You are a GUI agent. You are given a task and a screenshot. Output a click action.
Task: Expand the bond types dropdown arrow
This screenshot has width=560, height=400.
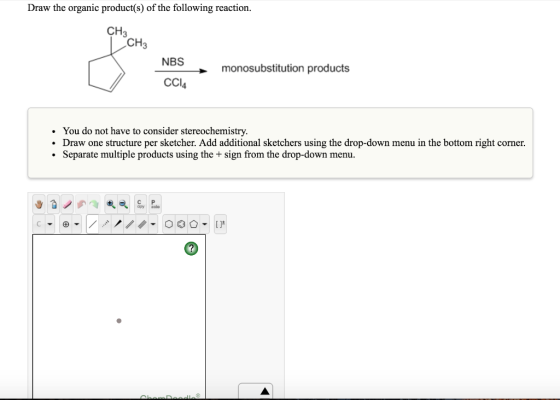point(153,224)
